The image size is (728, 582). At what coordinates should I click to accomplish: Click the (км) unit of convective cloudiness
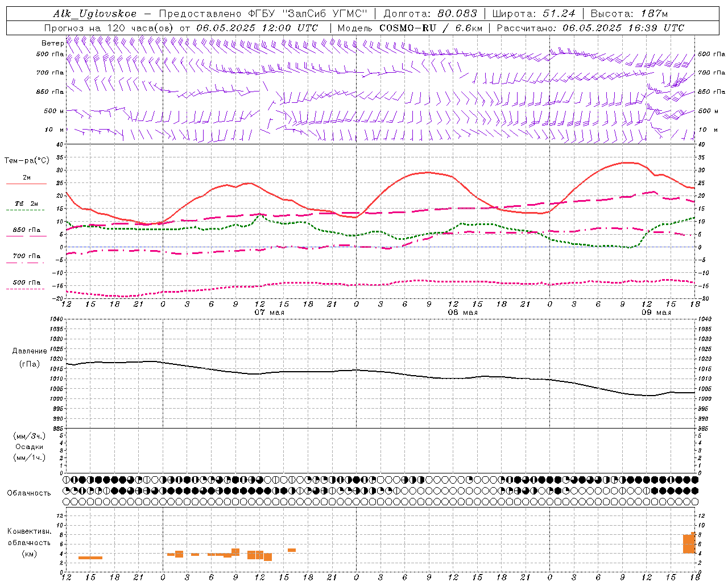pos(30,554)
